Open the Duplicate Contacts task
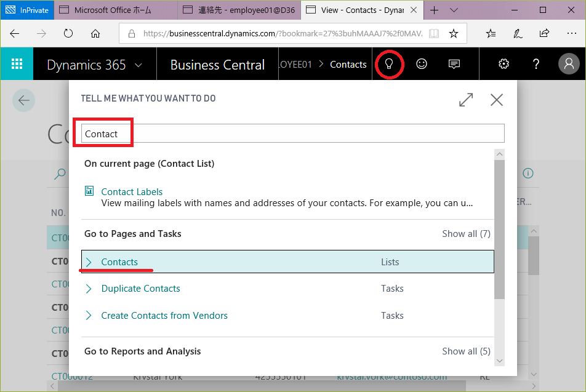Viewport: 586px width, 392px height. tap(140, 289)
